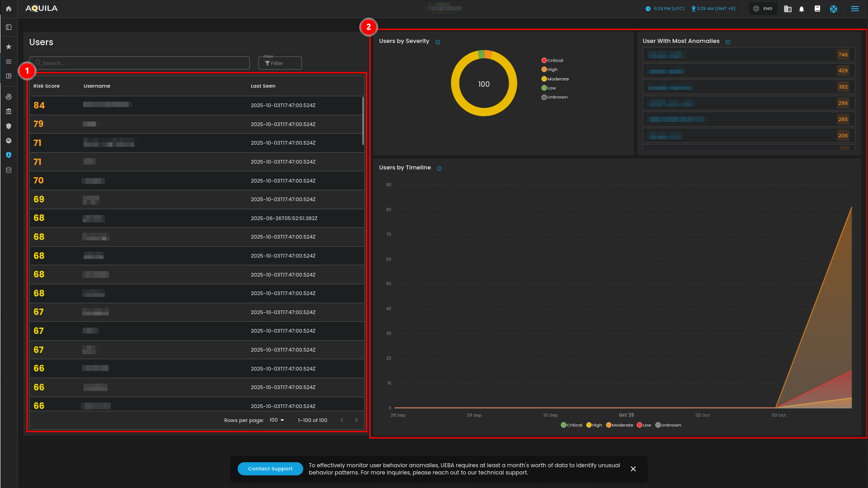Open the shield icon in sidebar
The image size is (868, 488).
[9, 126]
